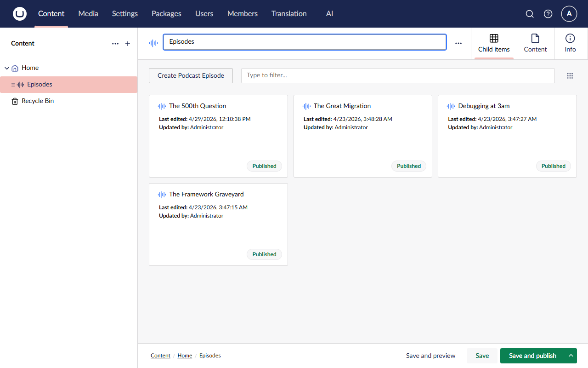The image size is (588, 368).
Task: Open the help question mark icon
Action: 548,14
